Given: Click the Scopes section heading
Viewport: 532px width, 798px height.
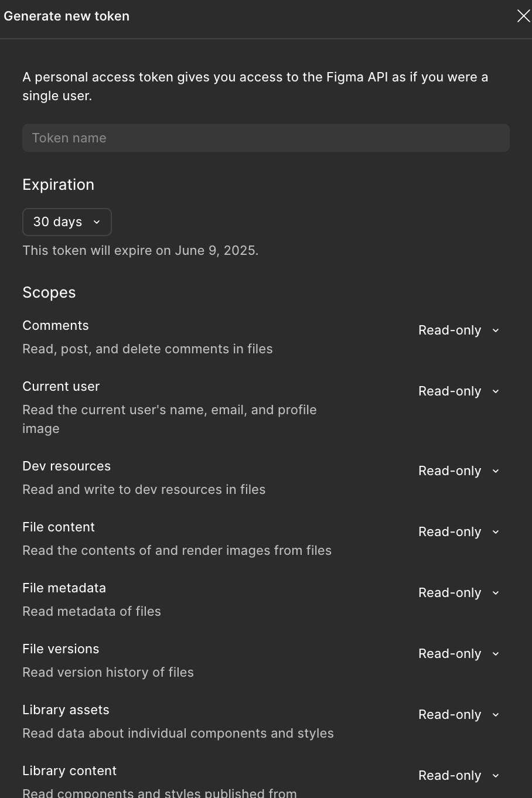Looking at the screenshot, I should pos(49,292).
